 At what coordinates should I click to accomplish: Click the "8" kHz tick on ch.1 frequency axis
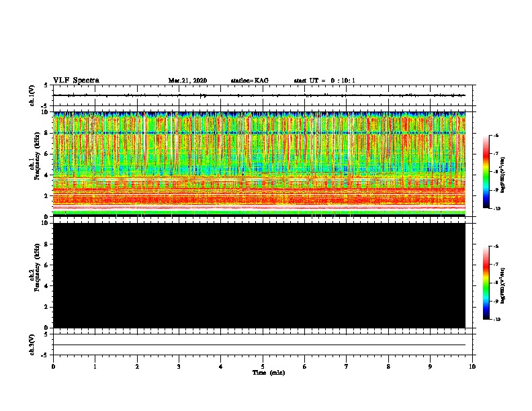(47, 133)
